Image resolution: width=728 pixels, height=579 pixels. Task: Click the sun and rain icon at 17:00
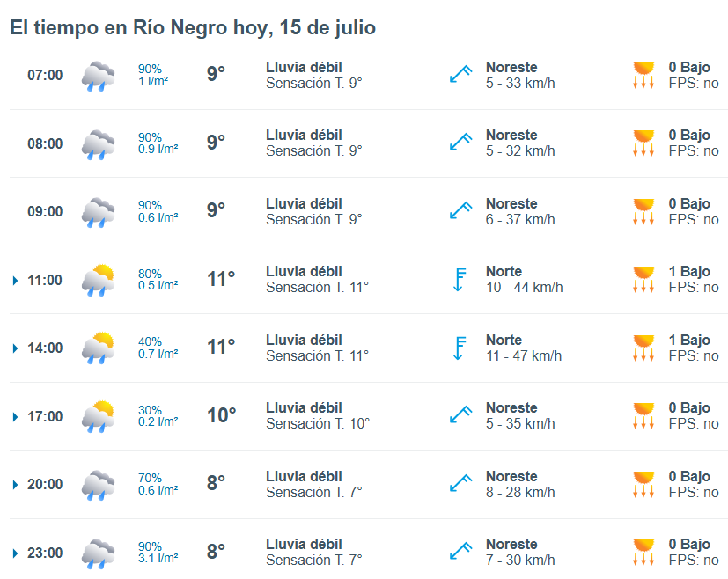point(98,416)
